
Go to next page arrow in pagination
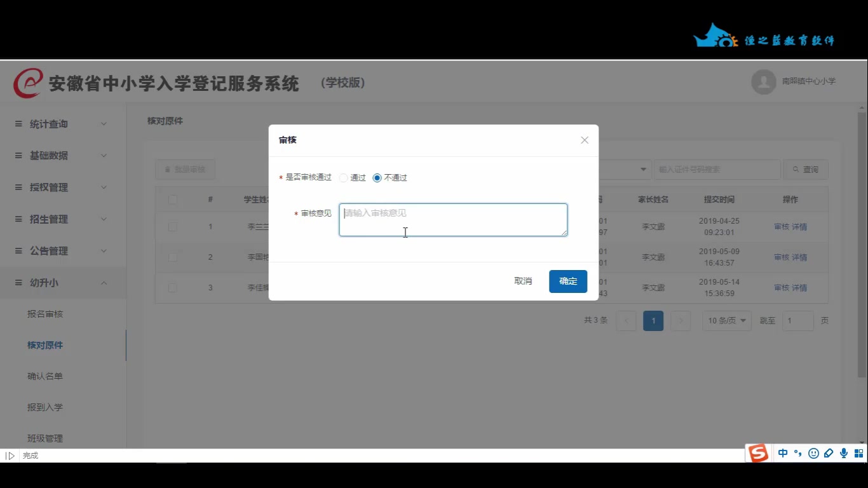pyautogui.click(x=681, y=321)
